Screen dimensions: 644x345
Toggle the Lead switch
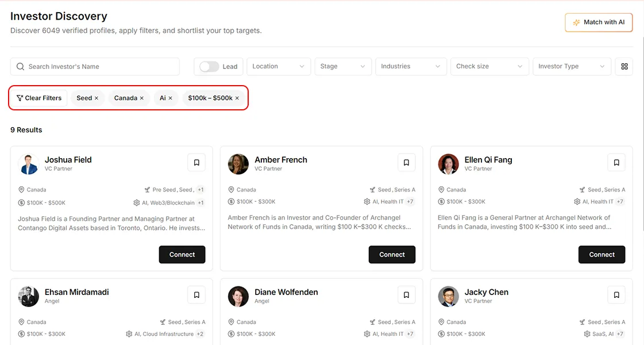pos(206,66)
